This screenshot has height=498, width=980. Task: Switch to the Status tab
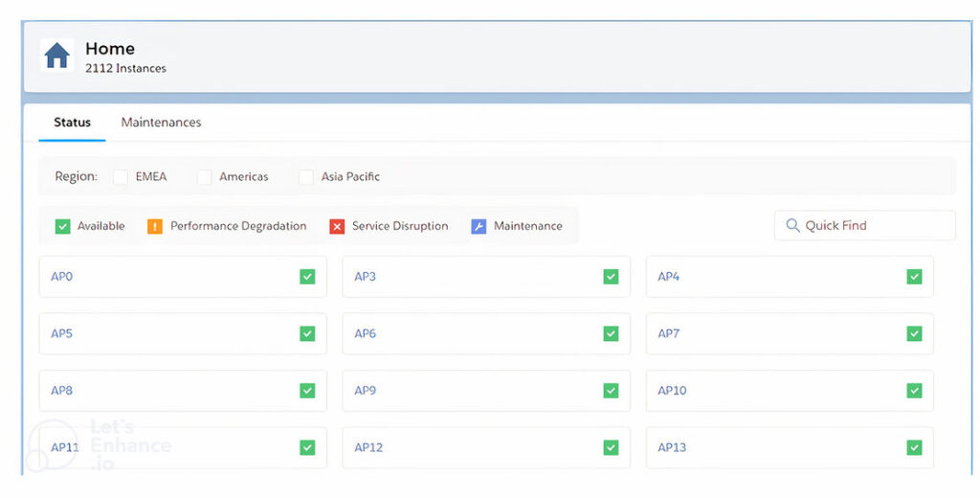click(x=72, y=123)
